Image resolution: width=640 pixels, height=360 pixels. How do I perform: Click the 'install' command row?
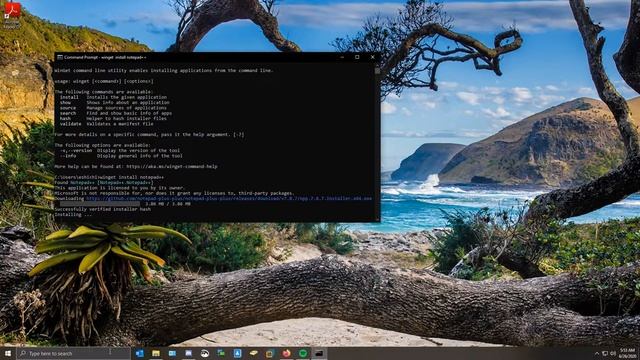pyautogui.click(x=113, y=98)
